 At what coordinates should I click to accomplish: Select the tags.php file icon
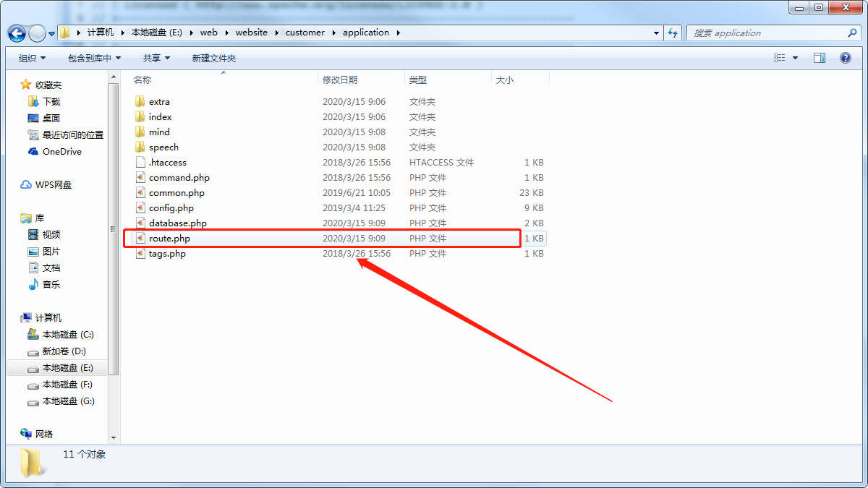click(140, 254)
